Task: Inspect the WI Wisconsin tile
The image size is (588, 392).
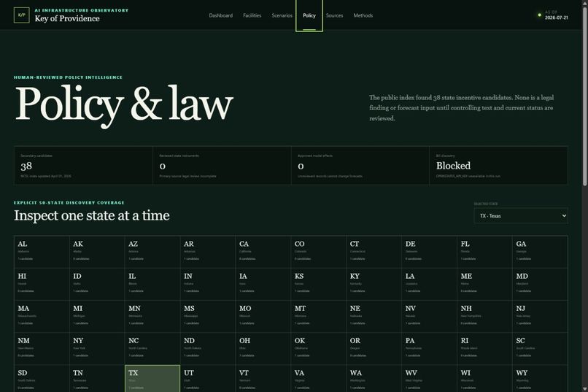Action: pos(484,379)
